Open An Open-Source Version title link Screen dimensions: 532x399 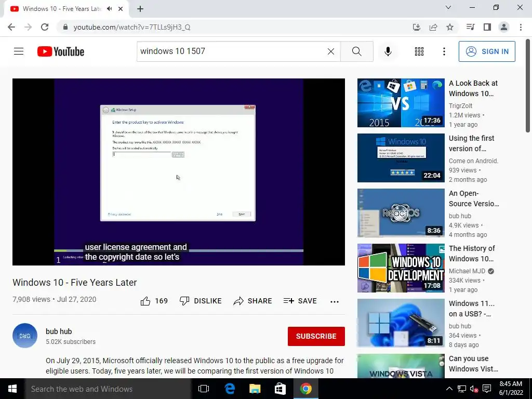(x=474, y=198)
